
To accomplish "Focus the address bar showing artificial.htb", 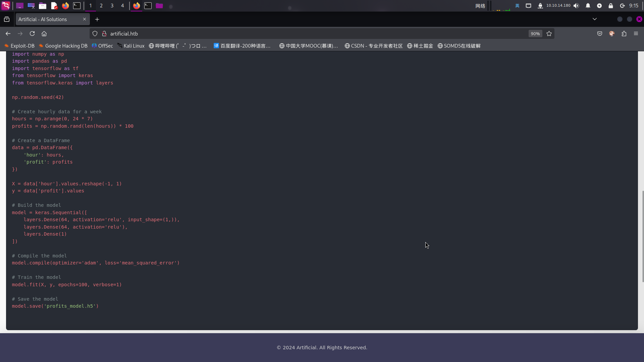I will [x=302, y=34].
